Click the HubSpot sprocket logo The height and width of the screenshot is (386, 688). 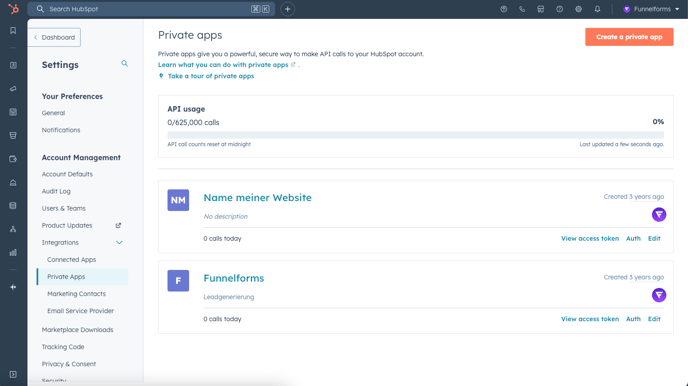click(14, 9)
